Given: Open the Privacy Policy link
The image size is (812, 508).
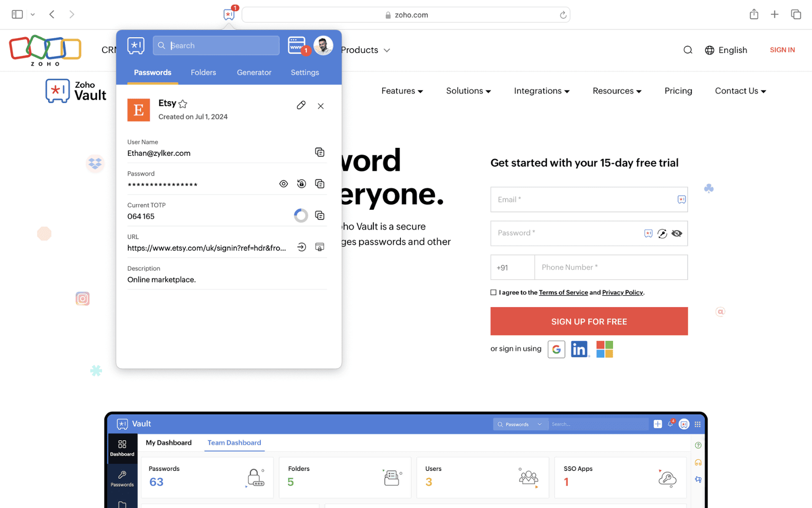Looking at the screenshot, I should pyautogui.click(x=622, y=293).
